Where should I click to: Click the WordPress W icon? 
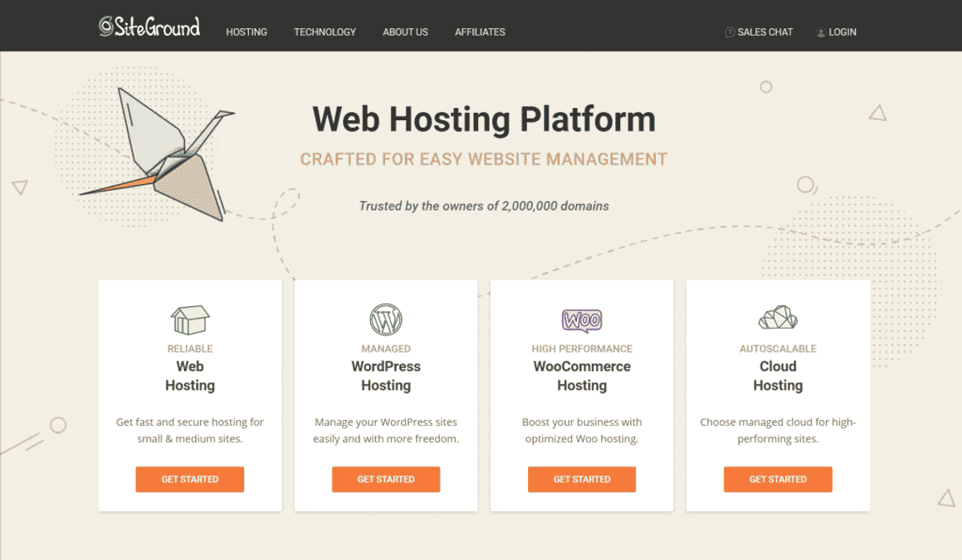(385, 318)
